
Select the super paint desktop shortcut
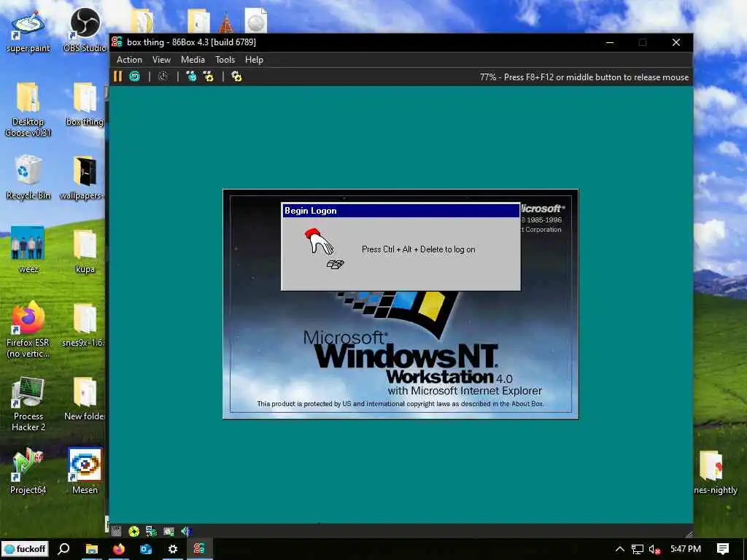click(x=28, y=32)
